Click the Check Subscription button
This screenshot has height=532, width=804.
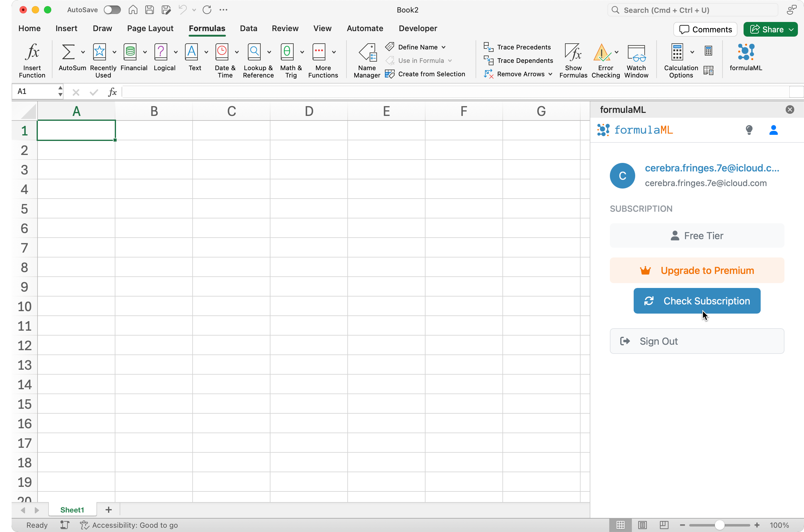(697, 300)
